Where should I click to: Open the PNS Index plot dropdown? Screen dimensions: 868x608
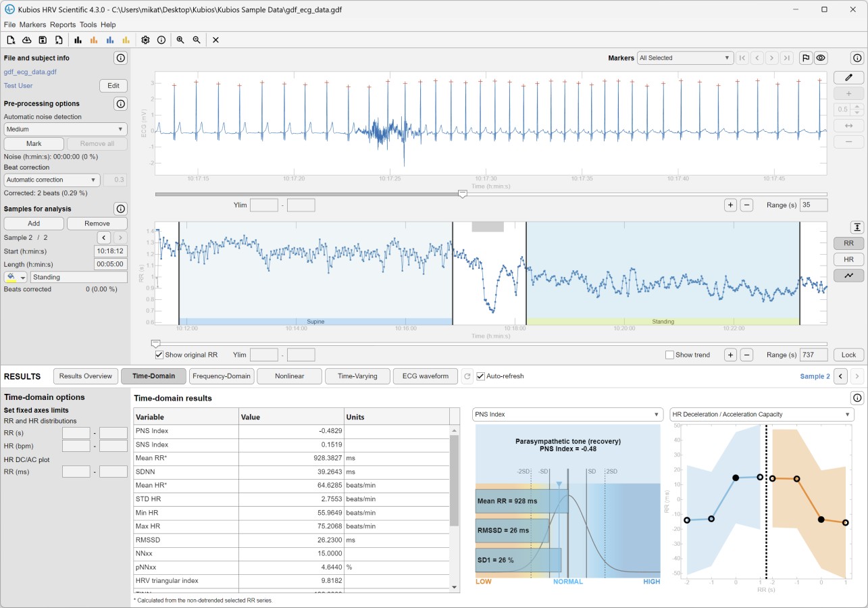tap(567, 414)
